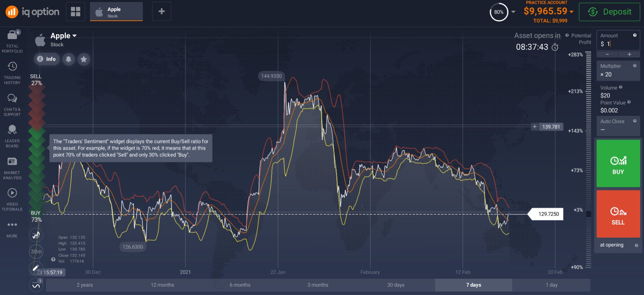Change chart type with candle icon
This screenshot has height=295, width=644.
tap(36, 235)
